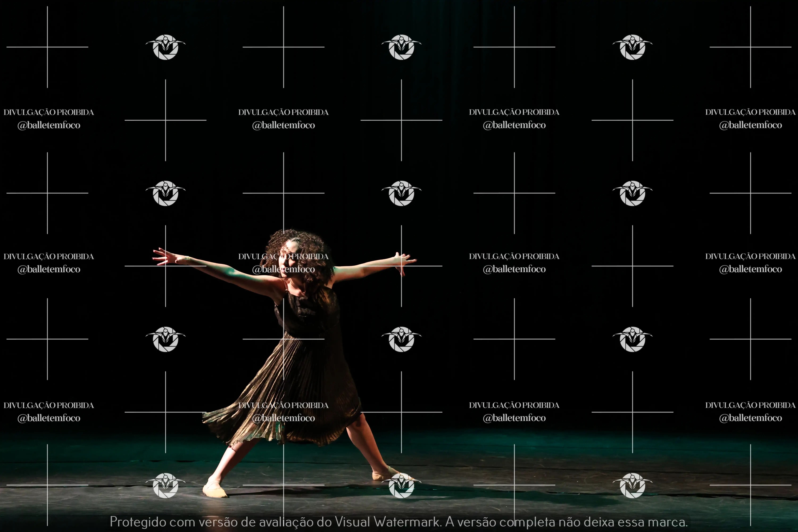Click the top-right camera shutter logo watermark
The width and height of the screenshot is (798, 532).
632,47
